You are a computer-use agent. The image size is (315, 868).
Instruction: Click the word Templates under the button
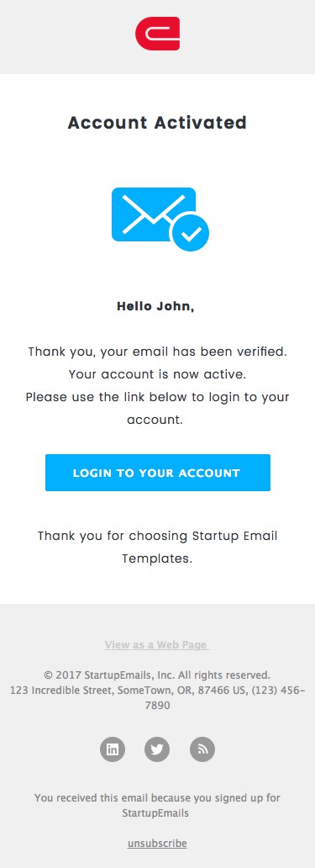158,558
